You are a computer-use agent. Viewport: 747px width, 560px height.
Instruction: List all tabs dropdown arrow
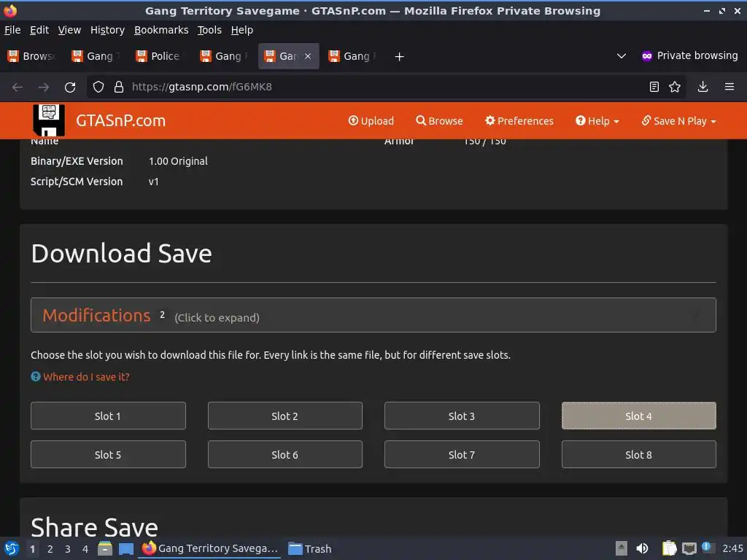point(622,55)
